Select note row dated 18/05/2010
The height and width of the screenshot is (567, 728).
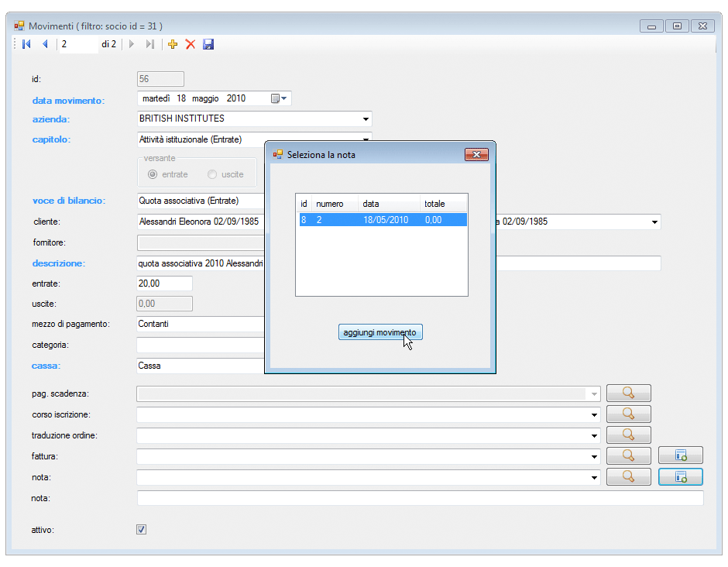point(383,220)
